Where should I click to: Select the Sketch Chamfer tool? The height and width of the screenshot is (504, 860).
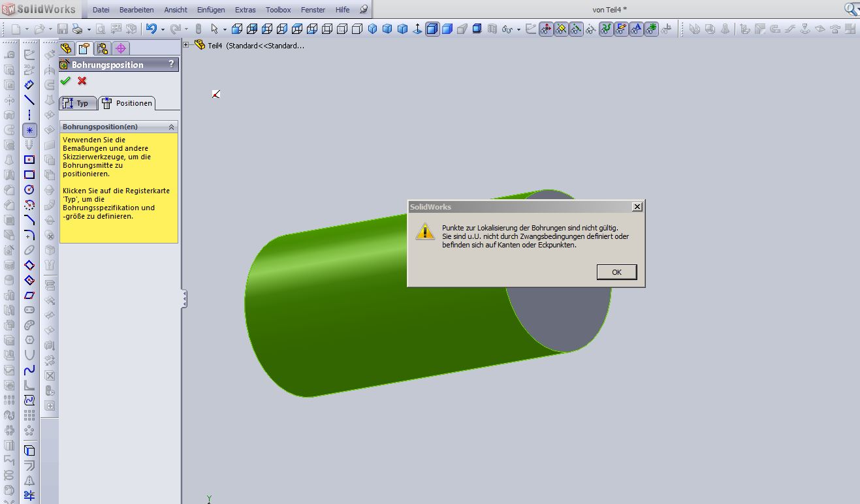29,220
